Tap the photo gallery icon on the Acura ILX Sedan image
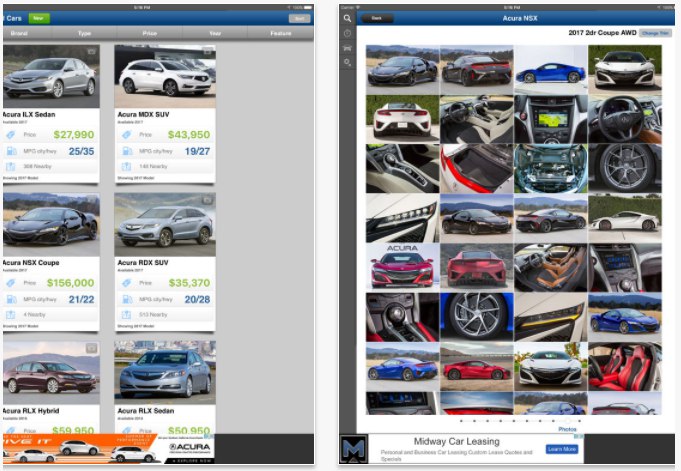The width and height of the screenshot is (681, 471). (x=91, y=52)
